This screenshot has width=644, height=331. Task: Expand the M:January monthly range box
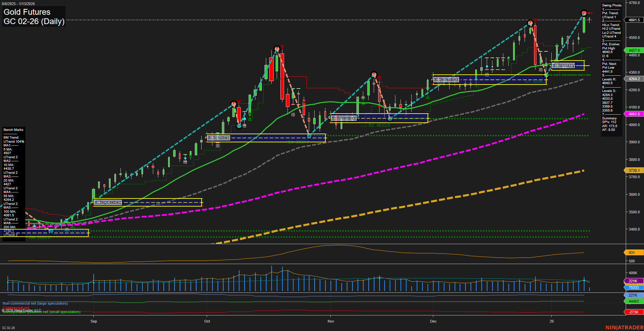pyautogui.click(x=563, y=65)
